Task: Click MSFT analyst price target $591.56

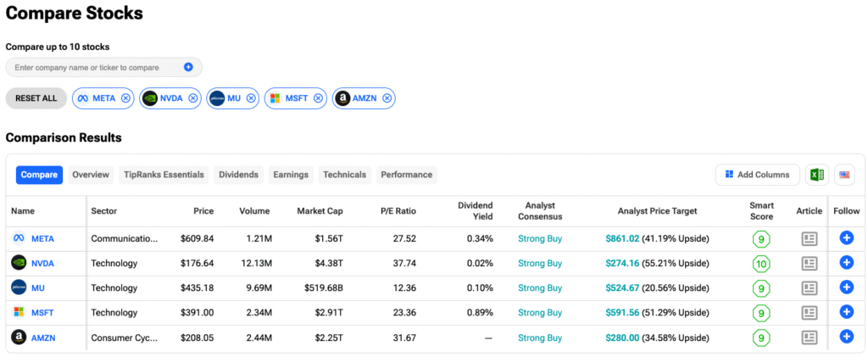Action: click(623, 313)
